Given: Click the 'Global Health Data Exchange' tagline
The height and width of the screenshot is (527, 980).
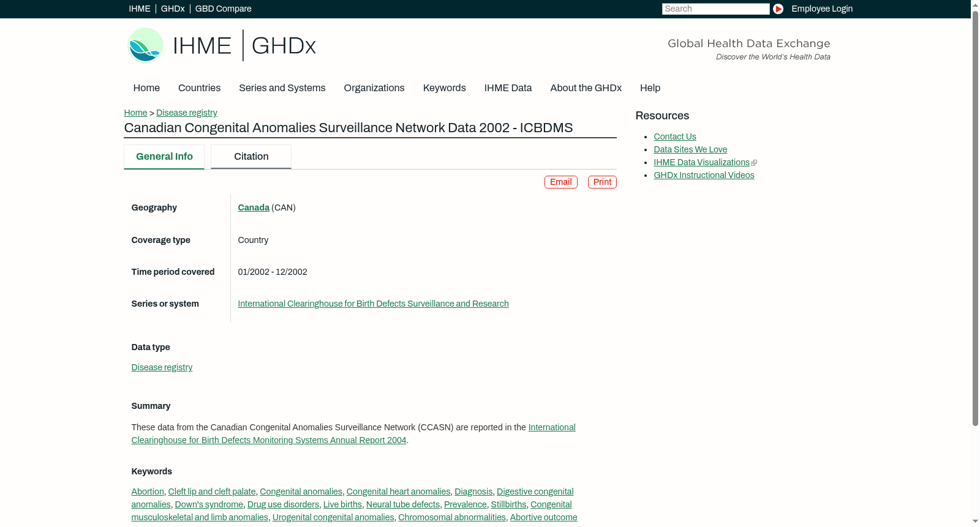Looking at the screenshot, I should pos(748,43).
